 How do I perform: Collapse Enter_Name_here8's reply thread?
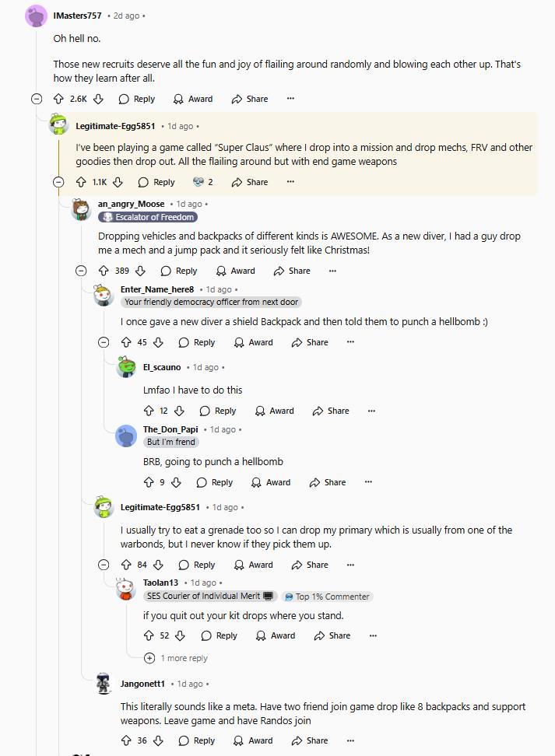[x=104, y=342]
